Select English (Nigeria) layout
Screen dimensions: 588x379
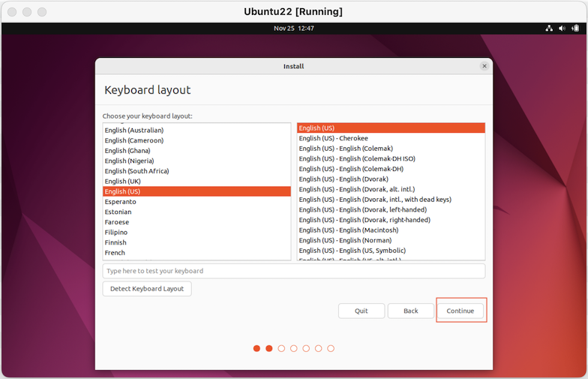[x=196, y=161]
